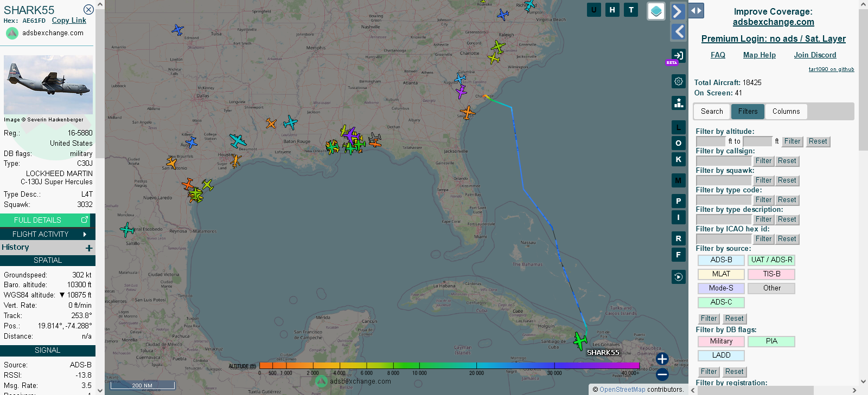Open the history replay button

point(679,277)
